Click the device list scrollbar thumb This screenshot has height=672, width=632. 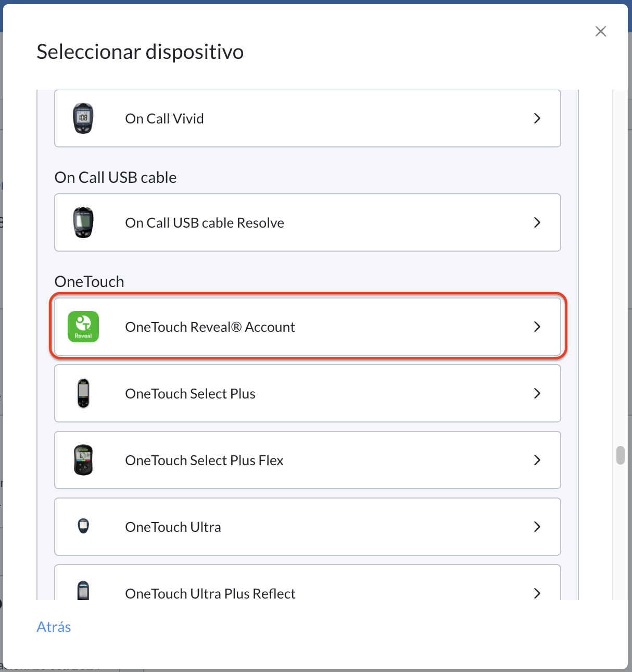click(x=620, y=455)
